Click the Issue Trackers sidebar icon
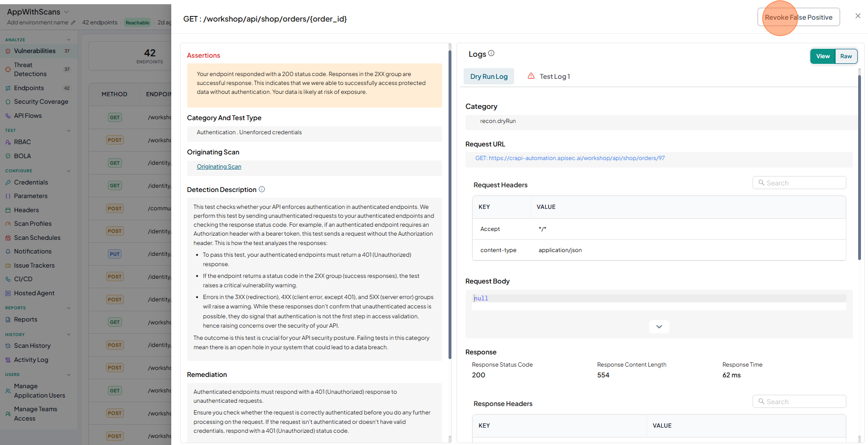Image resolution: width=868 pixels, height=445 pixels. click(x=8, y=266)
